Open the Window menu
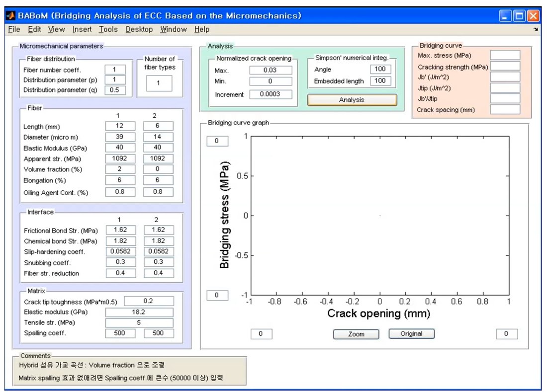547x392 pixels. (174, 30)
